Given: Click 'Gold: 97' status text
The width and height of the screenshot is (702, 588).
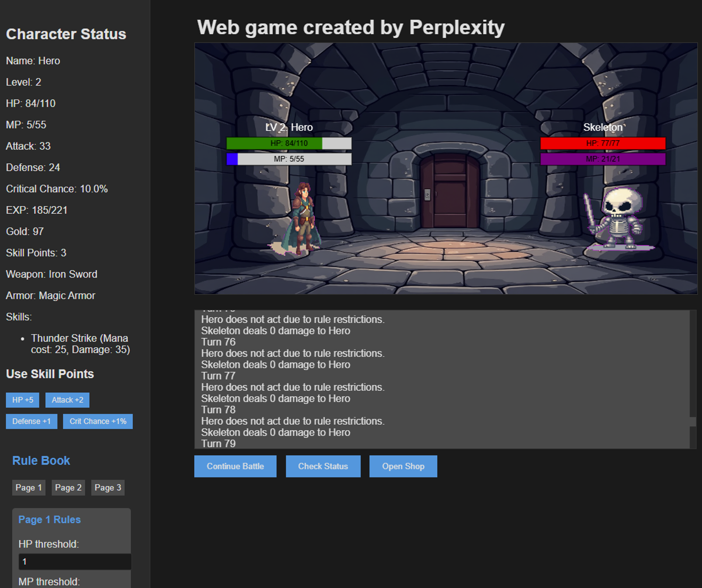Looking at the screenshot, I should point(25,231).
